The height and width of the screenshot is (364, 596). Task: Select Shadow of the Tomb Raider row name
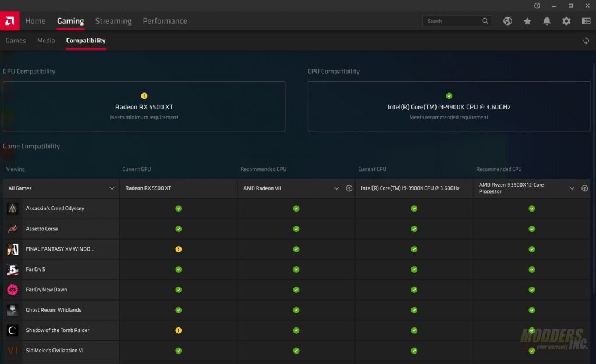coord(58,330)
